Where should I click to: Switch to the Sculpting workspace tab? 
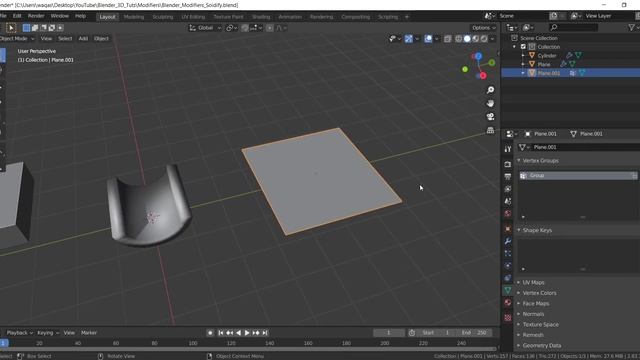pyautogui.click(x=163, y=17)
